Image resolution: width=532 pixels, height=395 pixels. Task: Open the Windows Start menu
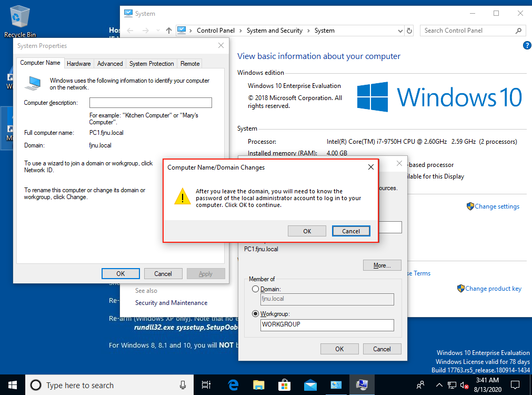tap(13, 385)
